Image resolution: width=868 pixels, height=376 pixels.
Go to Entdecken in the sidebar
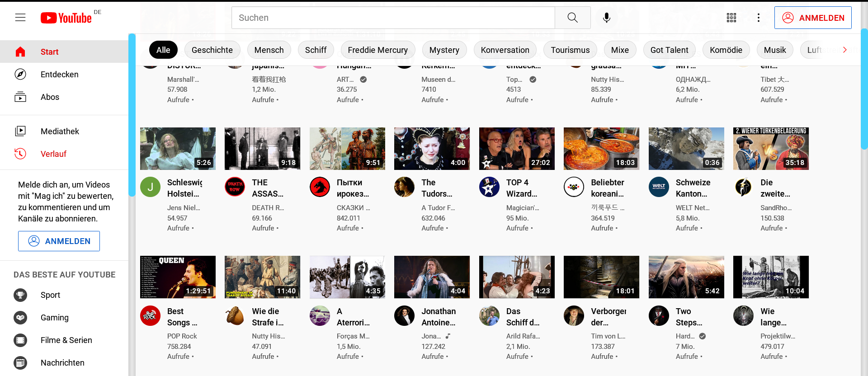tap(59, 75)
